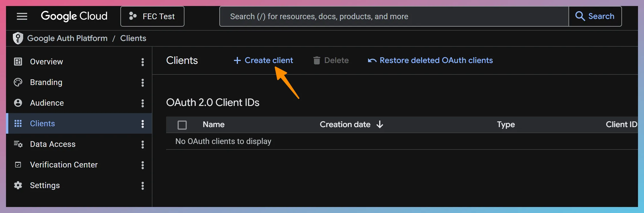Screen dimensions: 644x213
Task: Click the Delete button
Action: pos(331,60)
